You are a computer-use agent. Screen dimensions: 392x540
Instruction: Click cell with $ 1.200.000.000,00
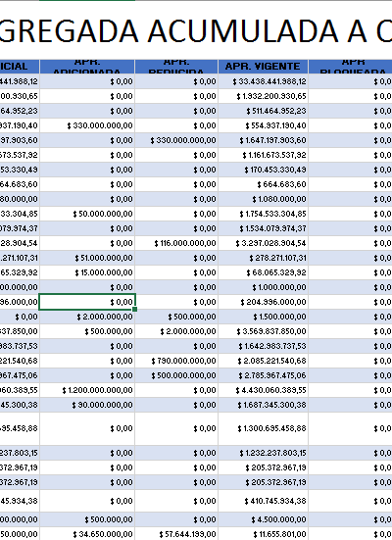click(87, 390)
